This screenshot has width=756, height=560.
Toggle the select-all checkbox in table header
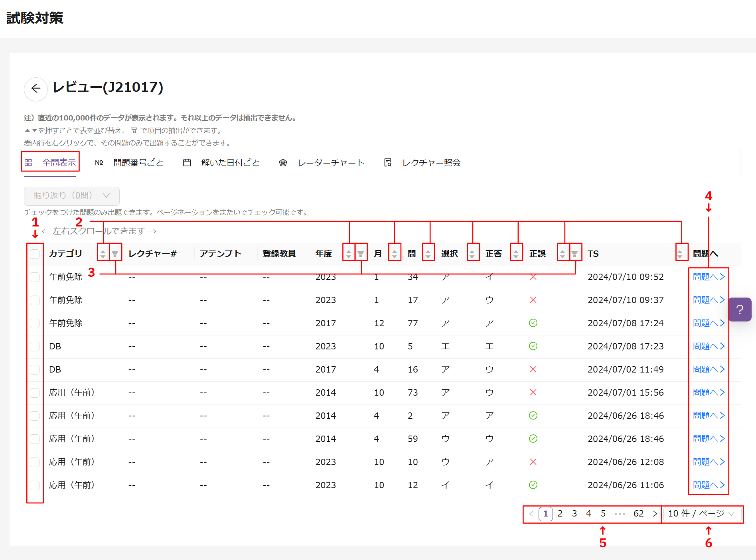pyautogui.click(x=35, y=254)
